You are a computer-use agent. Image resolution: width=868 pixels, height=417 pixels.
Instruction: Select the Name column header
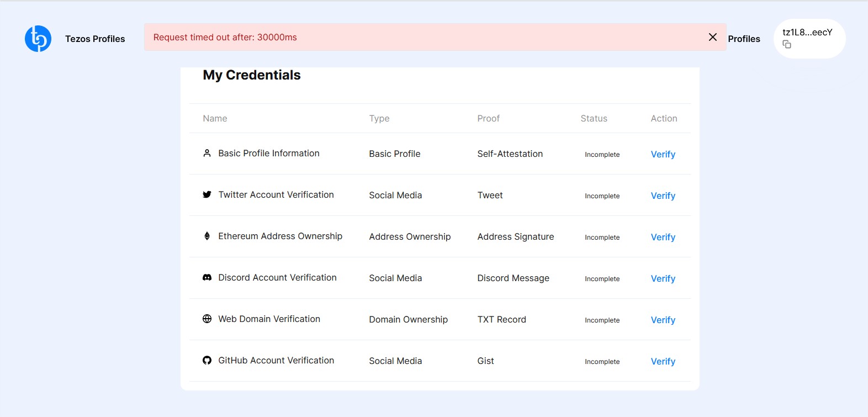pos(215,118)
